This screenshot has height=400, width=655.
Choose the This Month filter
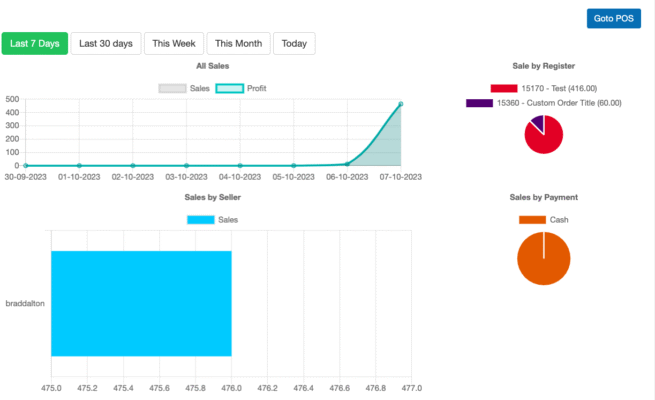click(x=238, y=43)
